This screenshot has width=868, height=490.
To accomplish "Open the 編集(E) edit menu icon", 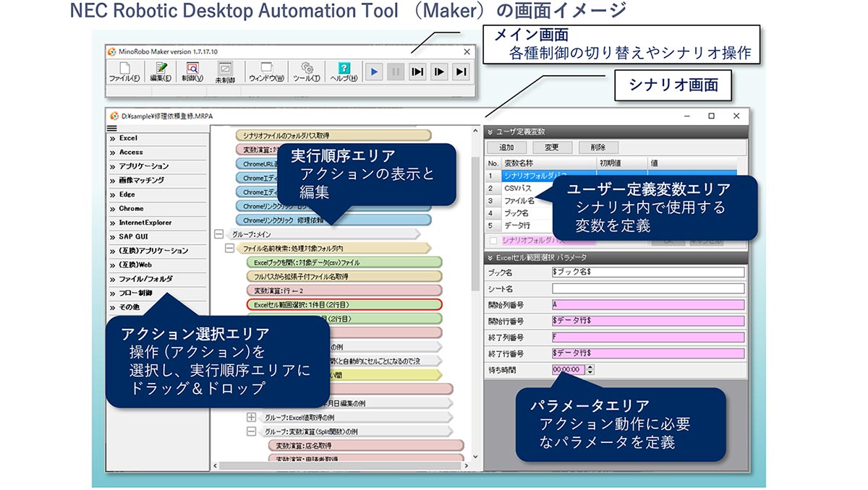I will click(161, 72).
